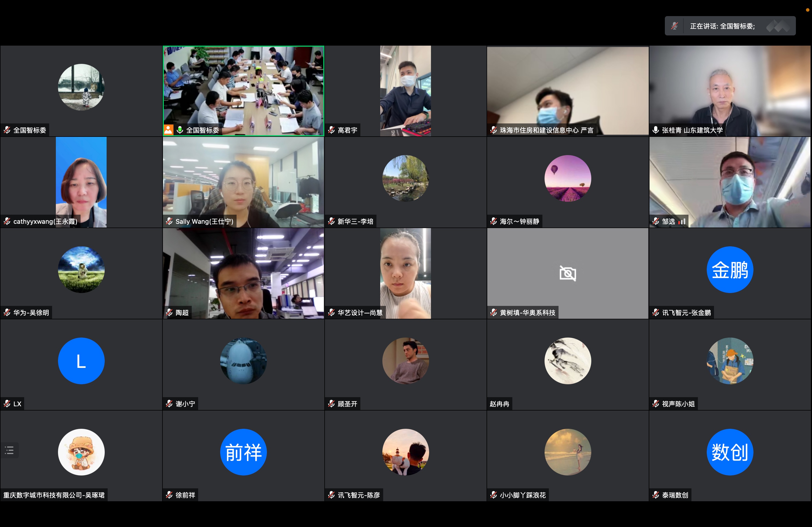Select 高君宇's video feed

(x=405, y=91)
